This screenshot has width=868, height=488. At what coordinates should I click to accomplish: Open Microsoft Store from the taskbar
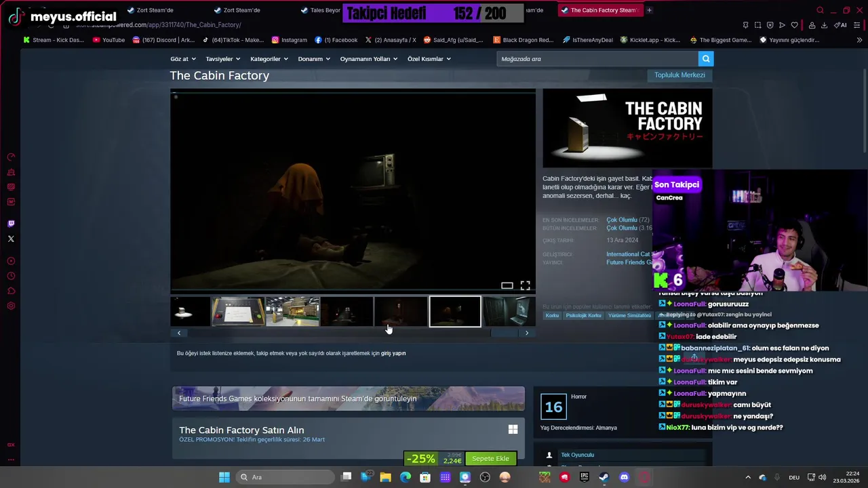click(425, 477)
